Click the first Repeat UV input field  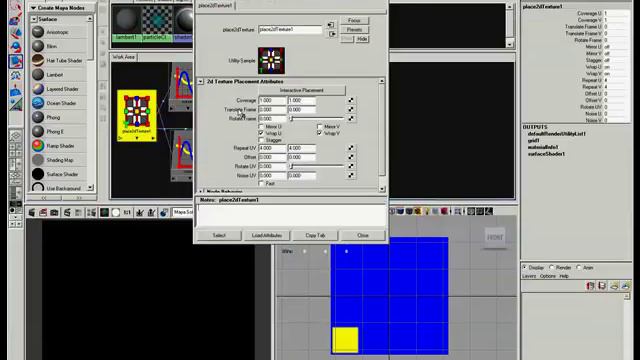point(273,148)
